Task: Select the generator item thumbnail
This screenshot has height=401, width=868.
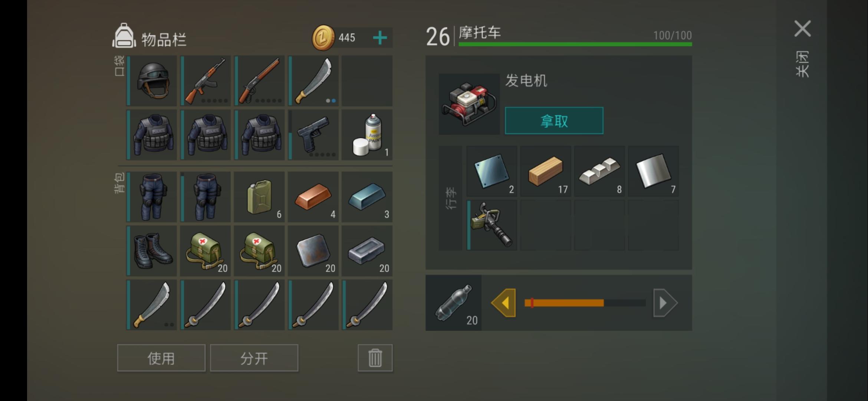Action: point(469,104)
